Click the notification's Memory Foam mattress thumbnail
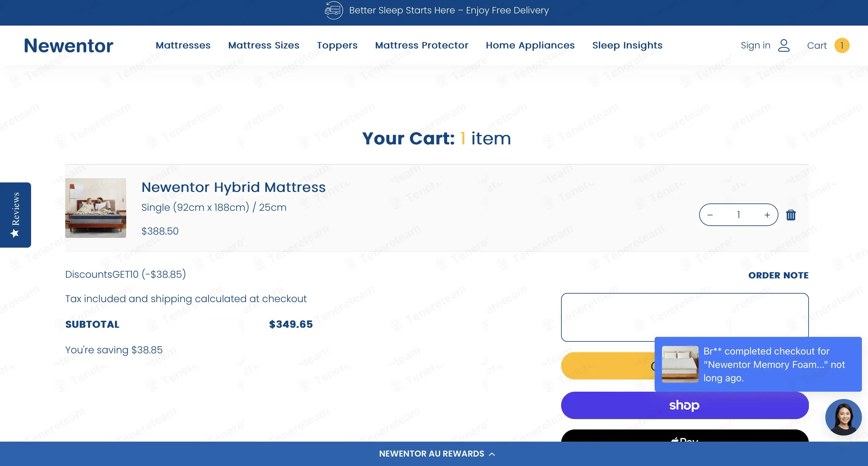The width and height of the screenshot is (868, 466). 680,364
